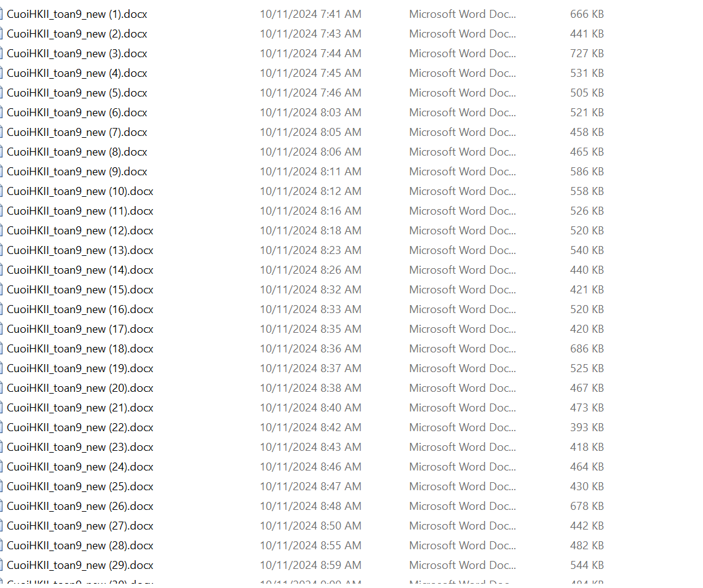Click the 393 KB file size entry
The image size is (703, 588).
click(587, 427)
